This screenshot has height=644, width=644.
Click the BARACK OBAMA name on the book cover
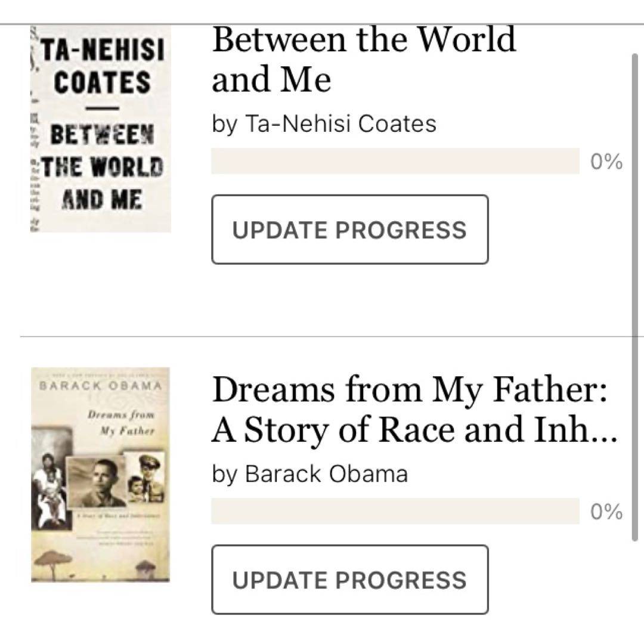coord(100,385)
